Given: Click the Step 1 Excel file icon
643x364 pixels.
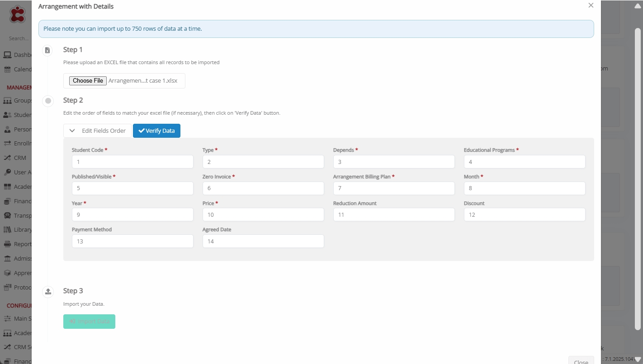Looking at the screenshot, I should 47,50.
